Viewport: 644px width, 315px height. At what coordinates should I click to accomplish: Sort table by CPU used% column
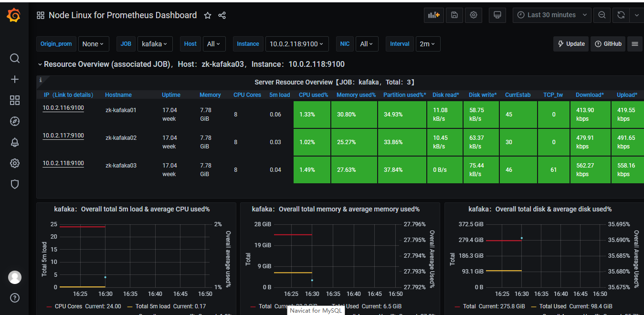(314, 95)
